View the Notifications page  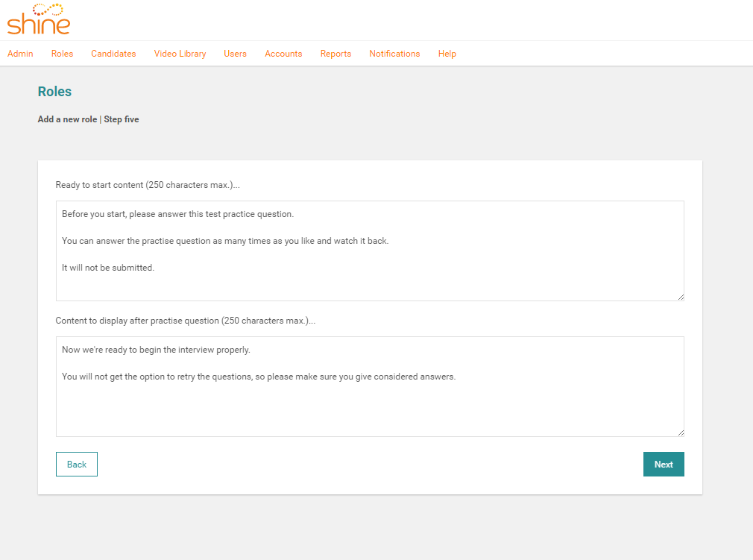(x=394, y=54)
